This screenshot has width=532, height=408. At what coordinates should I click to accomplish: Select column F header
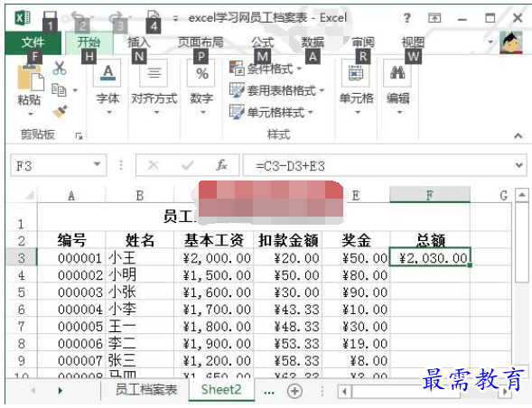(430, 195)
